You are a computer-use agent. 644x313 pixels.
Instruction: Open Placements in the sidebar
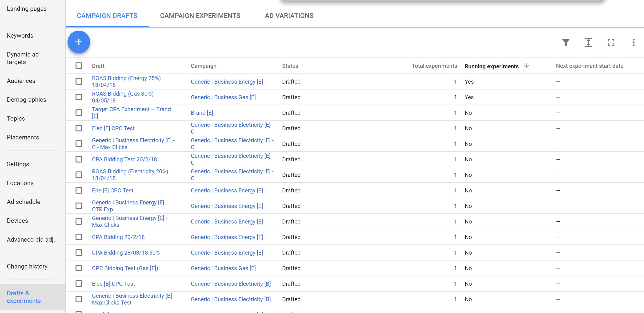[x=23, y=137]
